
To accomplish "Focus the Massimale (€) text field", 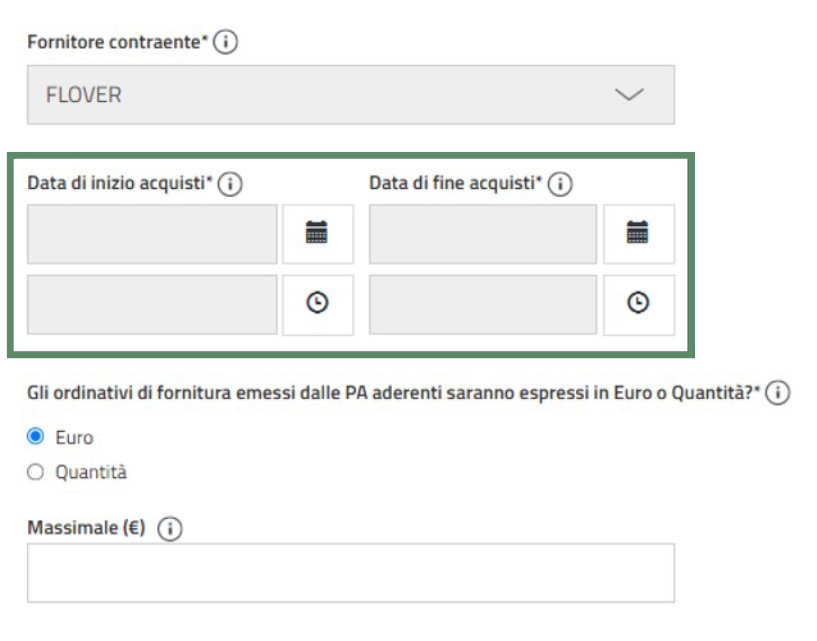I will tap(350, 572).
